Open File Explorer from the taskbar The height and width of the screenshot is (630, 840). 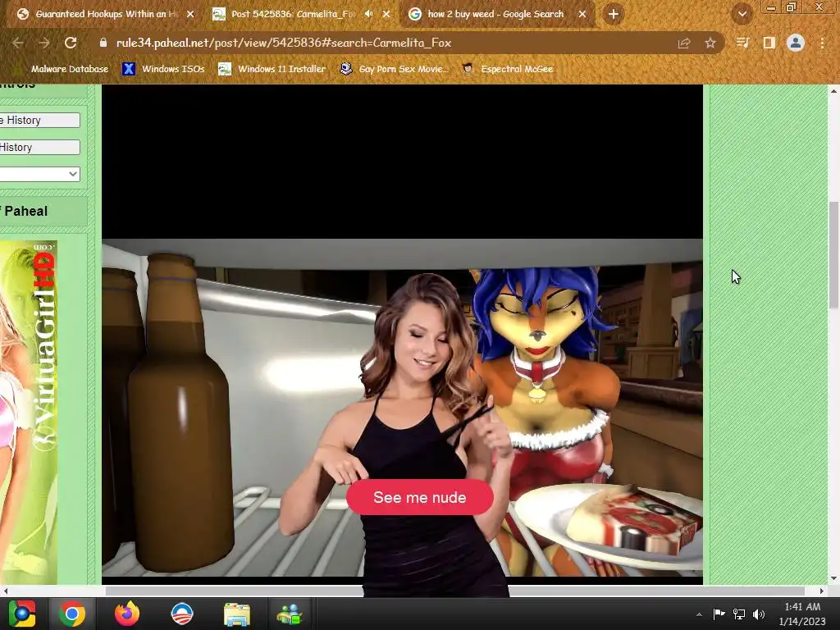click(236, 614)
